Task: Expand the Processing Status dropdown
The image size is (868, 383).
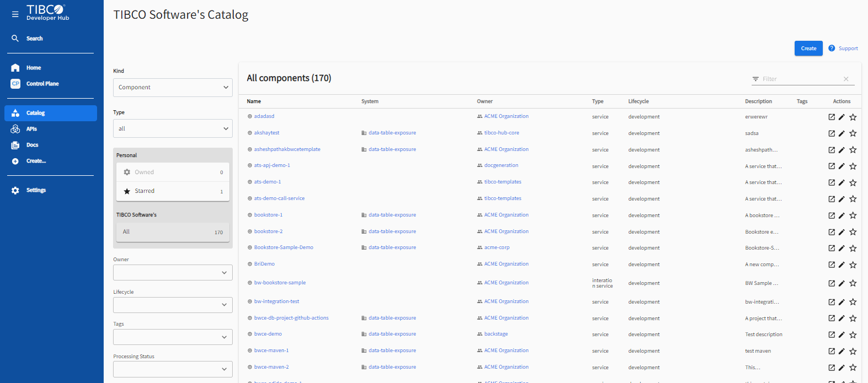Action: (x=173, y=369)
